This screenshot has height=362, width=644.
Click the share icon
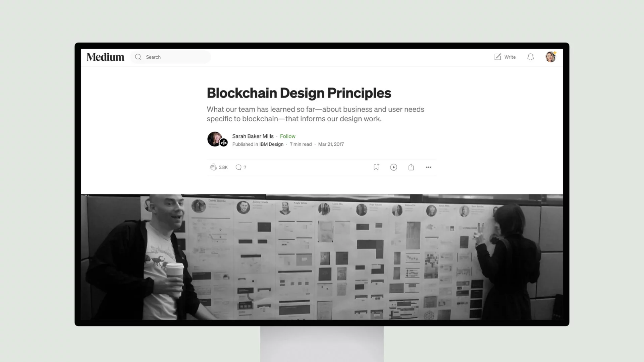click(411, 167)
